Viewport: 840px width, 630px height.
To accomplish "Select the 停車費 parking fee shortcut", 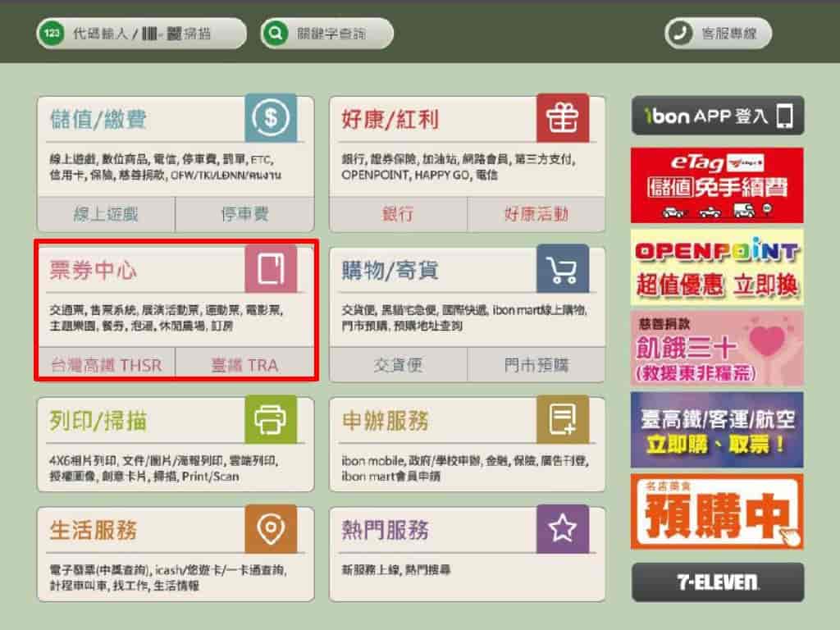I will pyautogui.click(x=244, y=214).
